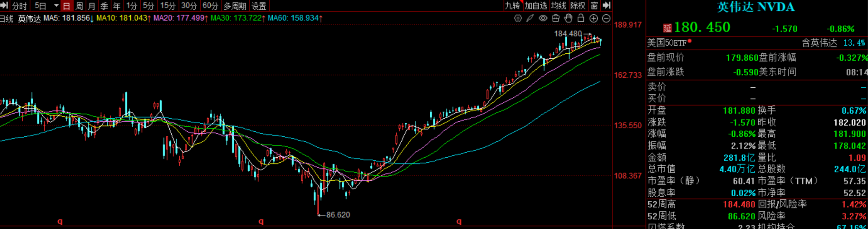Click the 162.733 price axis label
Image resolution: width=868 pixels, height=229 pixels.
point(628,75)
